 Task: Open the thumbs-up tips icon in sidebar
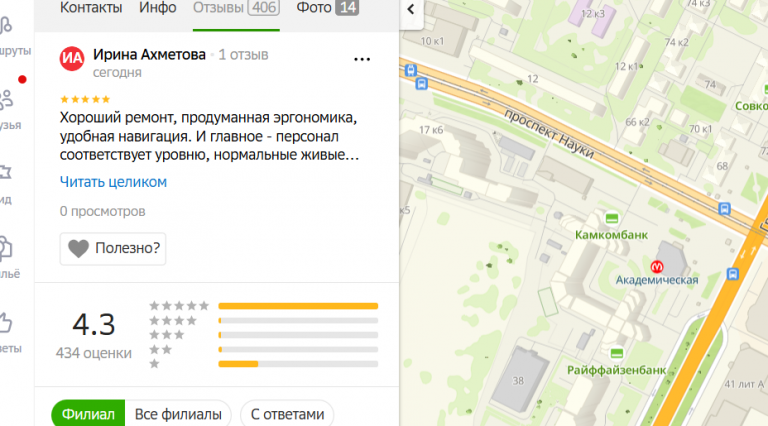coord(5,323)
